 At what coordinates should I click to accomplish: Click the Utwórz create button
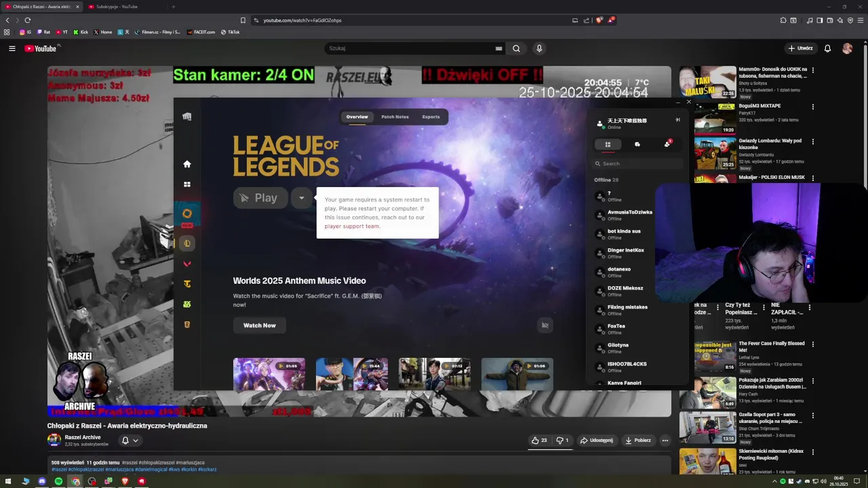point(800,48)
